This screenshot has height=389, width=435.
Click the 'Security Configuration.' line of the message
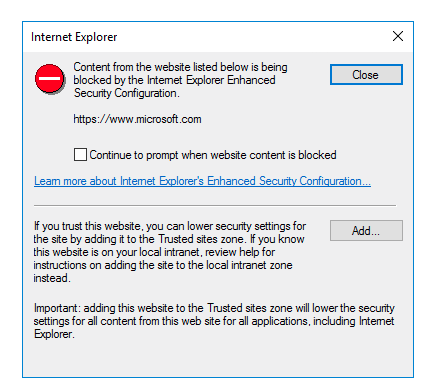(x=127, y=93)
